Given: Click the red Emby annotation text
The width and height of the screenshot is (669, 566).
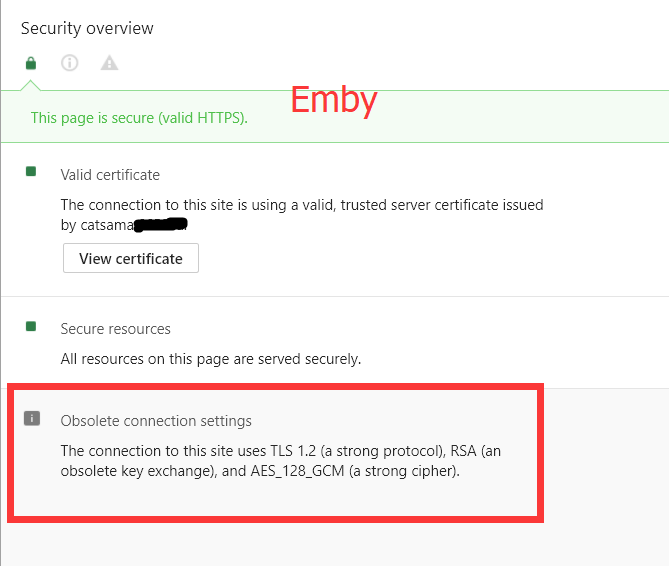Looking at the screenshot, I should point(334,100).
